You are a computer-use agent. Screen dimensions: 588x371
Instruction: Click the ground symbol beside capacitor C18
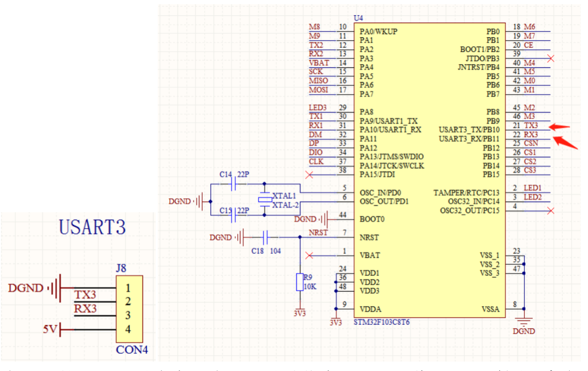[240, 237]
